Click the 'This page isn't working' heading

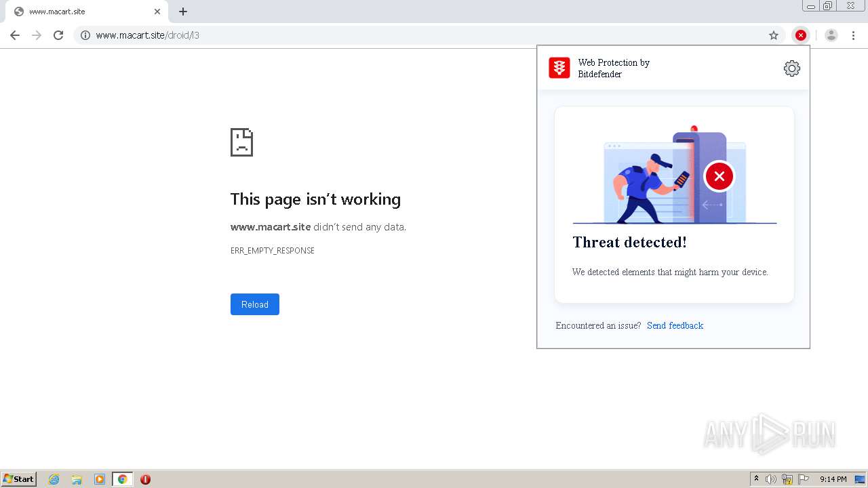315,199
